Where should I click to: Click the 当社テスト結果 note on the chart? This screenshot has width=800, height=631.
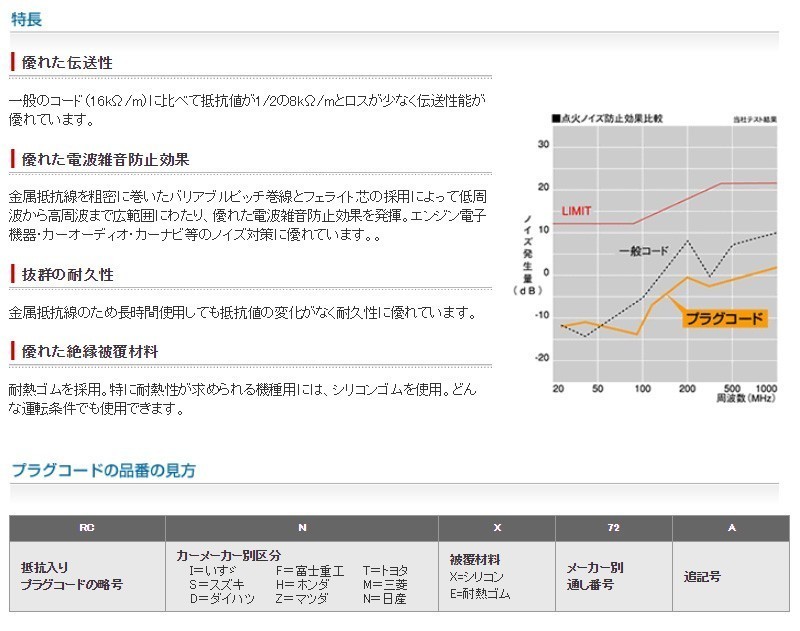click(x=755, y=119)
